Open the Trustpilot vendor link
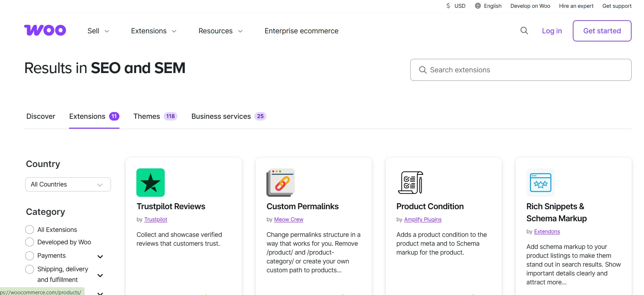Image resolution: width=644 pixels, height=295 pixels. tap(156, 219)
